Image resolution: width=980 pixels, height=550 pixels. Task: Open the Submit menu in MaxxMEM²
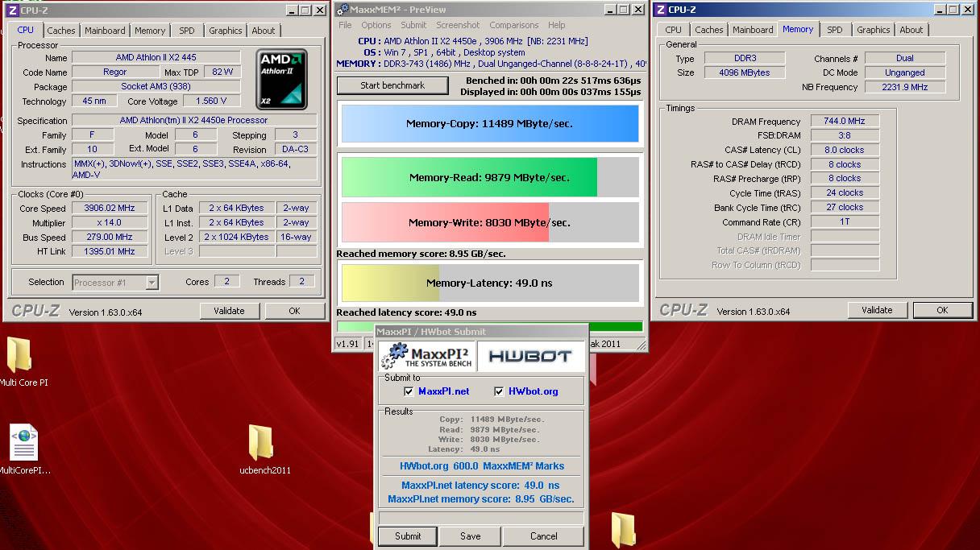pyautogui.click(x=413, y=25)
